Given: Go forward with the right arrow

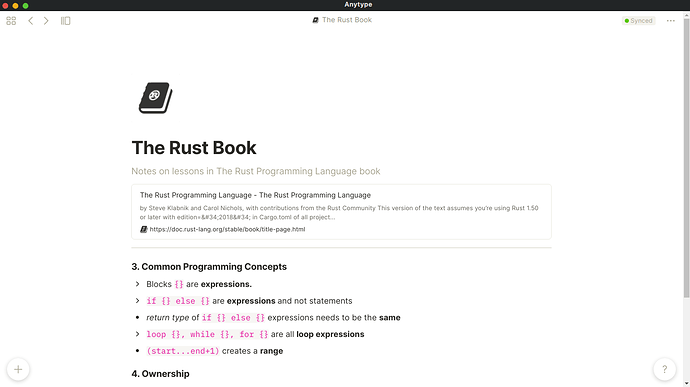Looking at the screenshot, I should (x=46, y=21).
